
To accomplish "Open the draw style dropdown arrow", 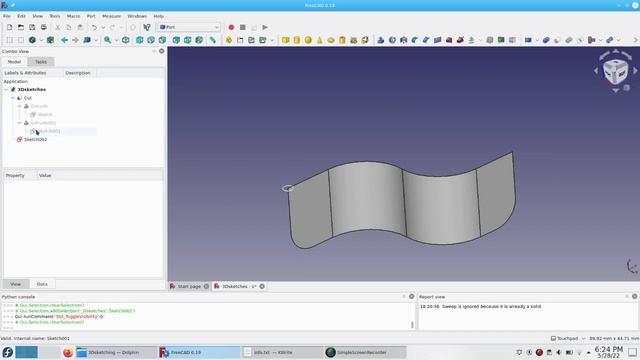I will tap(41, 40).
